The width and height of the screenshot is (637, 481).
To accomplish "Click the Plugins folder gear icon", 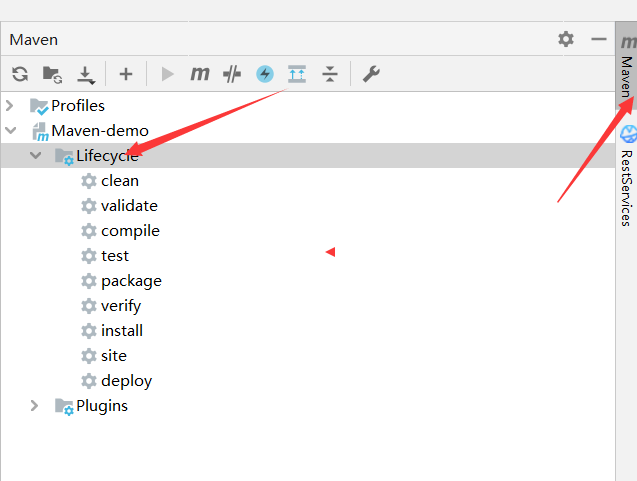I will tap(64, 407).
